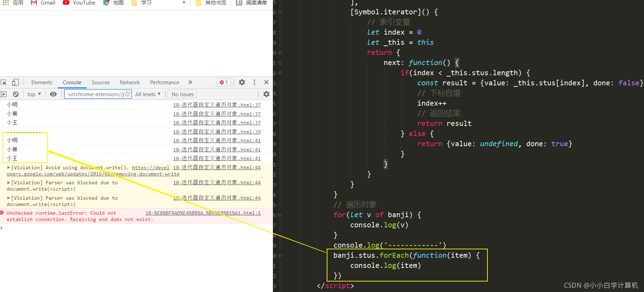Open the All levels log dropdown
The height and width of the screenshot is (292, 644).
148,94
